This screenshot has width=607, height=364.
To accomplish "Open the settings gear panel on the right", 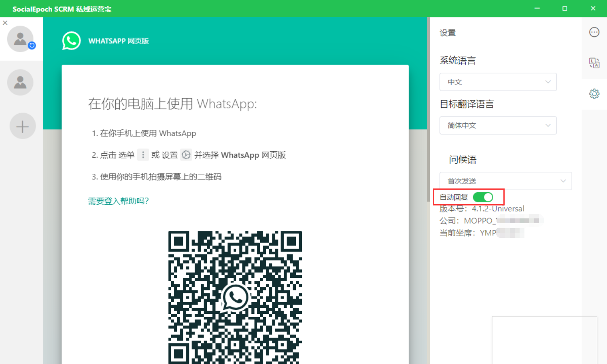I will click(594, 94).
